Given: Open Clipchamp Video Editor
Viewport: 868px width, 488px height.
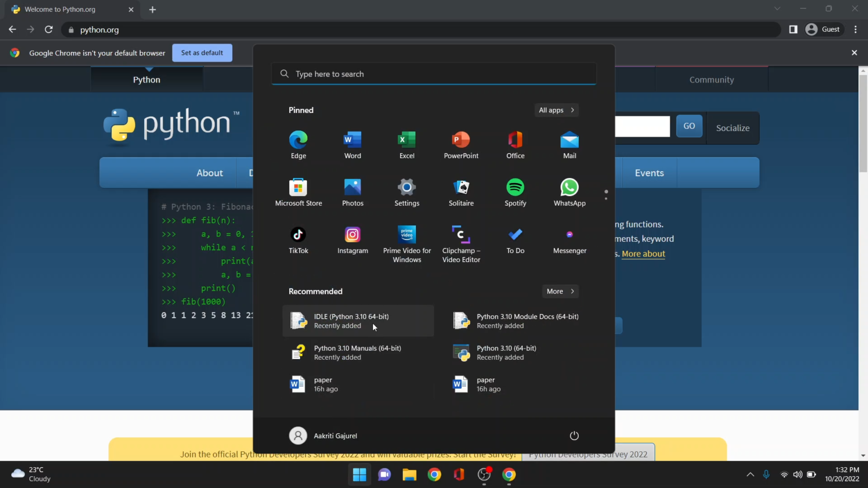Looking at the screenshot, I should 461,240.
